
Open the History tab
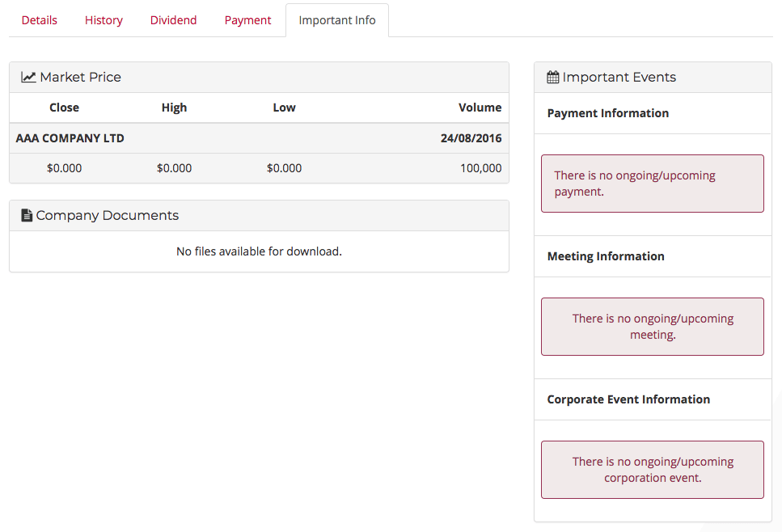coord(104,19)
